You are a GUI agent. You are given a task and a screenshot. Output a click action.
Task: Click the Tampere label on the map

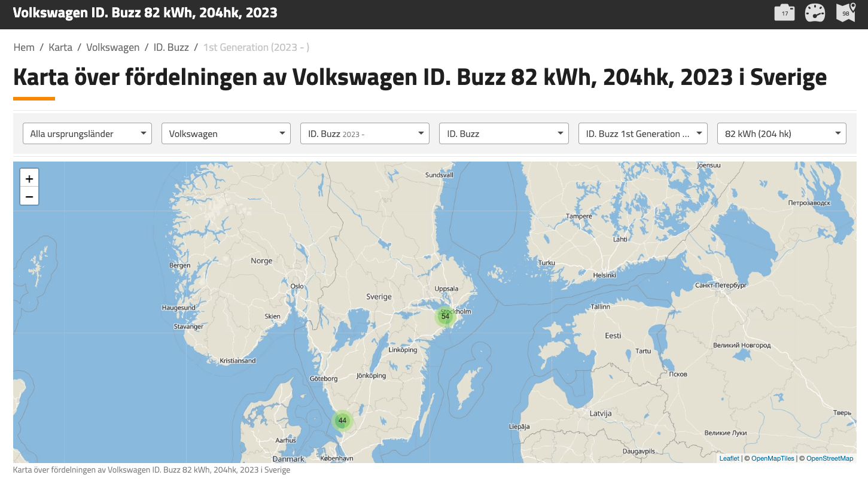tap(578, 216)
